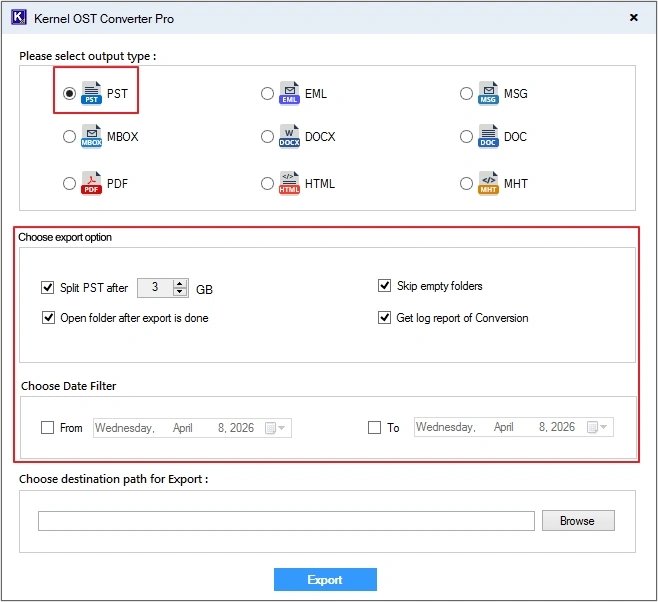Uncheck Open folder after export is done
The image size is (658, 602).
coord(48,318)
